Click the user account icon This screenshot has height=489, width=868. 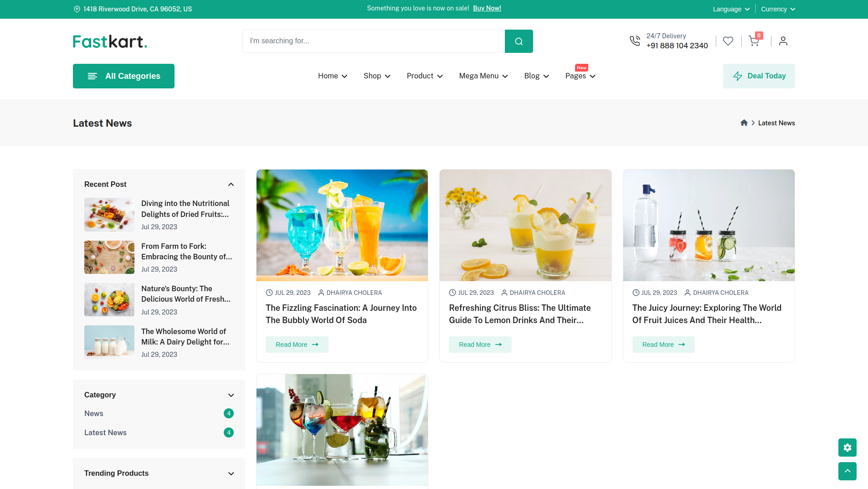click(x=783, y=41)
